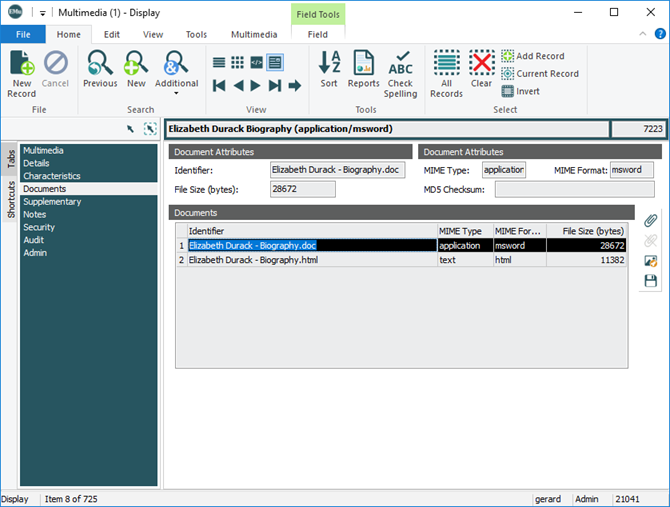The width and height of the screenshot is (670, 507).
Task: Open the Audit tab in sidebar
Action: click(88, 240)
